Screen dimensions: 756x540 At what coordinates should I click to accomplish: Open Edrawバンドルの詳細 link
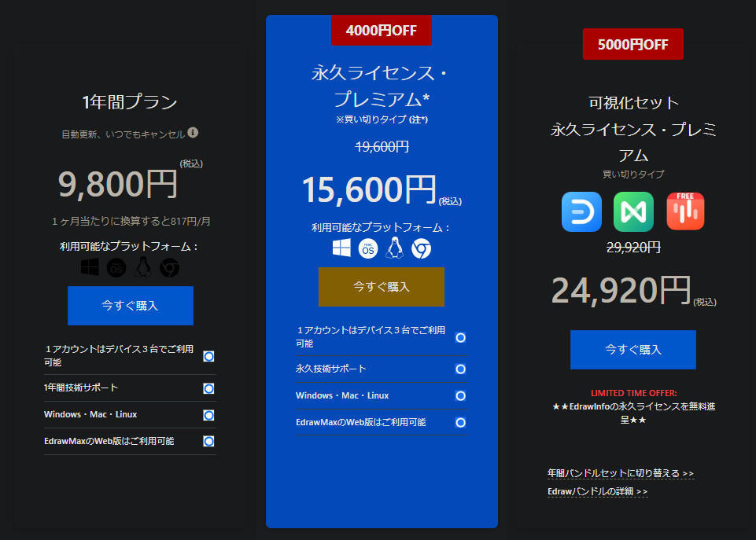coord(597,491)
